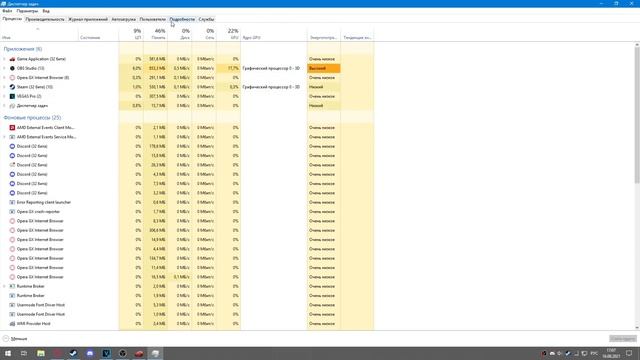Screen dimensions: 640x360
Task: Switch to the Подробности tab
Action: click(x=182, y=19)
